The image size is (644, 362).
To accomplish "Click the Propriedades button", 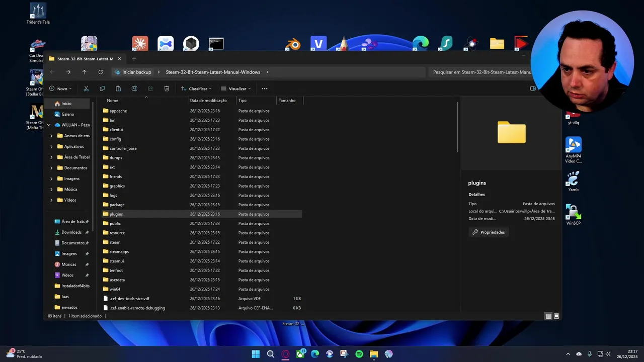I will [x=489, y=232].
